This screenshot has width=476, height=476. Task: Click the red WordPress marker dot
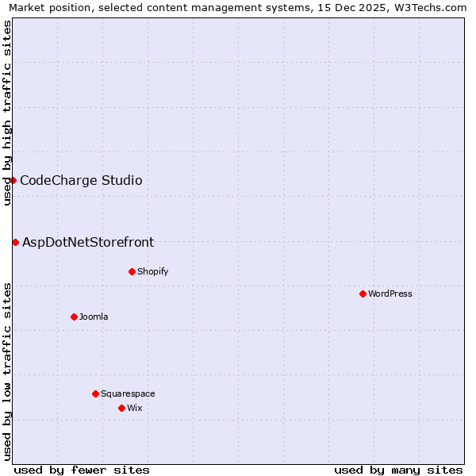pyautogui.click(x=363, y=294)
